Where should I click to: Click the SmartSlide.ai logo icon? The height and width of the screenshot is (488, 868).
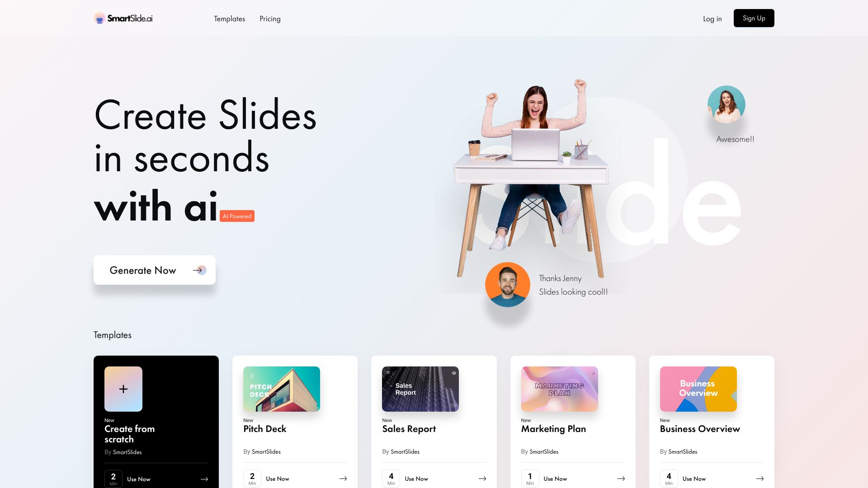[99, 18]
